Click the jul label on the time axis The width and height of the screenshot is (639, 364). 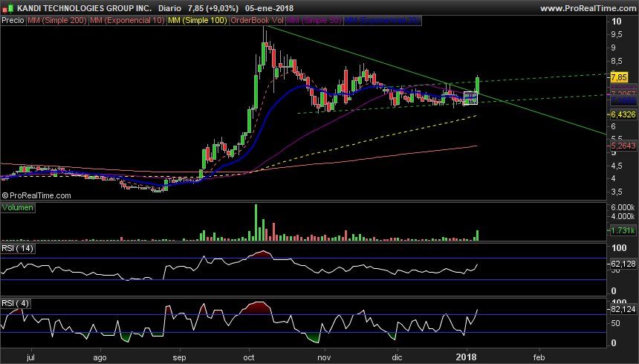(30, 357)
